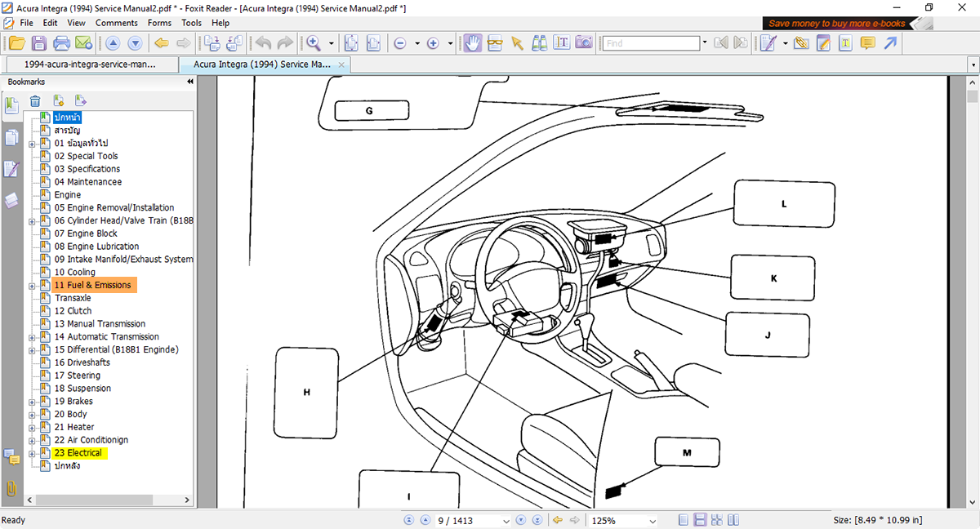
Task: Select the Hand tool in toolbar
Action: point(473,43)
